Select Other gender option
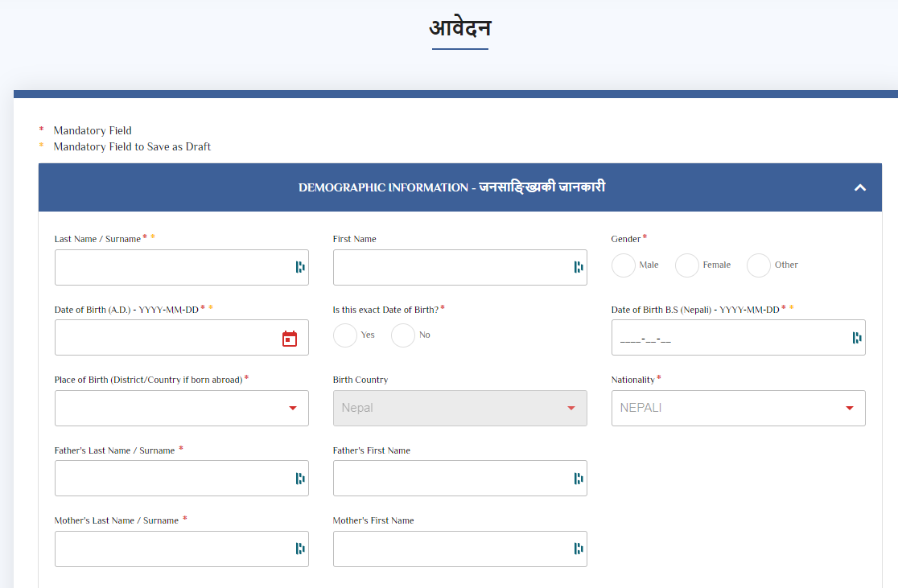 point(759,265)
